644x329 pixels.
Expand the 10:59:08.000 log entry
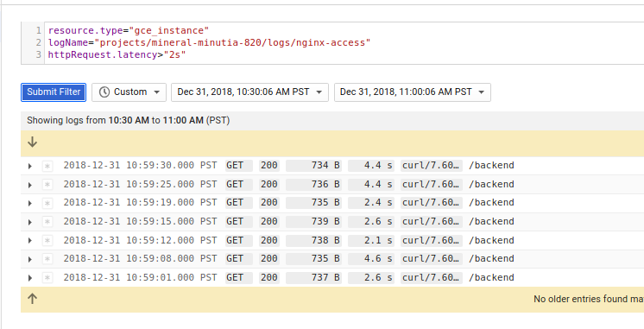pos(30,259)
